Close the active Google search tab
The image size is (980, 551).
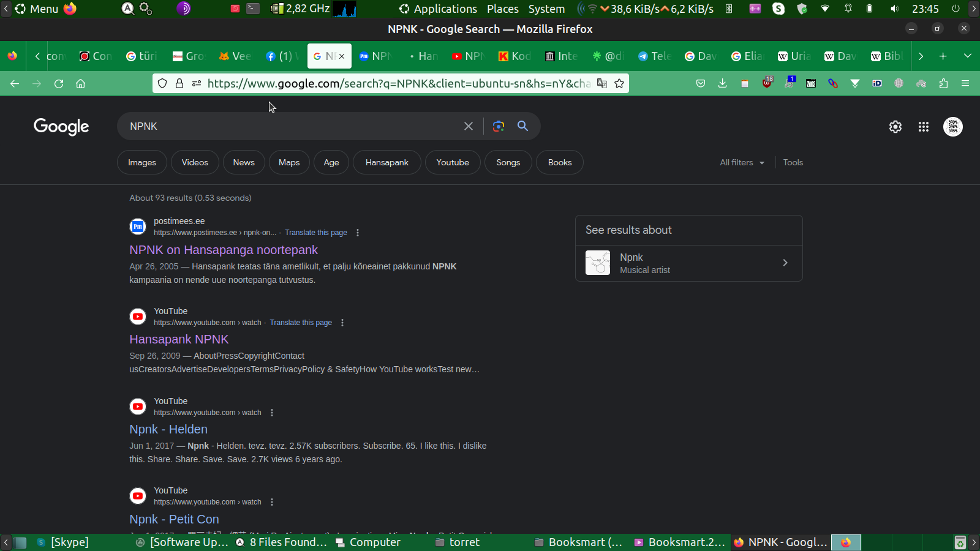(342, 56)
